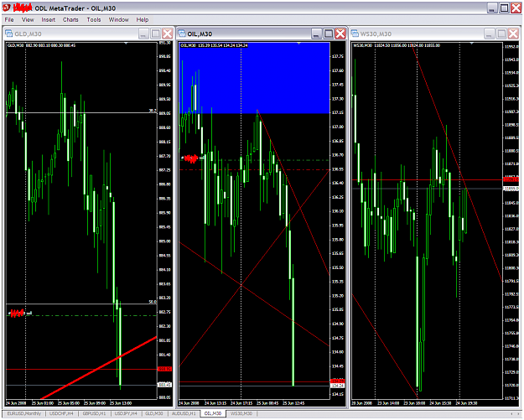Switch to the USDJPY,H4 chart tab

[127, 413]
